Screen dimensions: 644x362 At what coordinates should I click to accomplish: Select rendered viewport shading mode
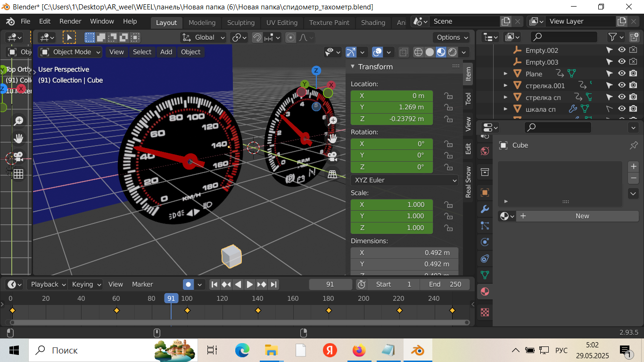pos(453,52)
